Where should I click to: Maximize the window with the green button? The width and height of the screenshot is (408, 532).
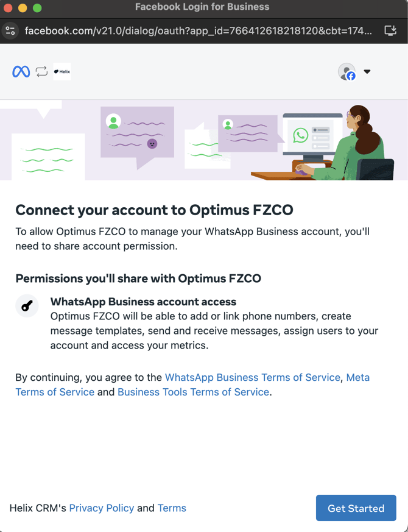pyautogui.click(x=37, y=8)
